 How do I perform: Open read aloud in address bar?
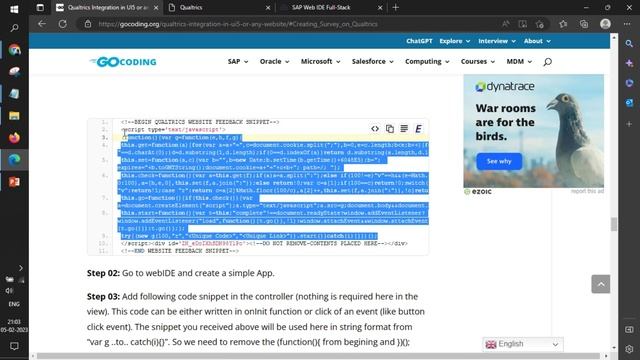click(505, 24)
